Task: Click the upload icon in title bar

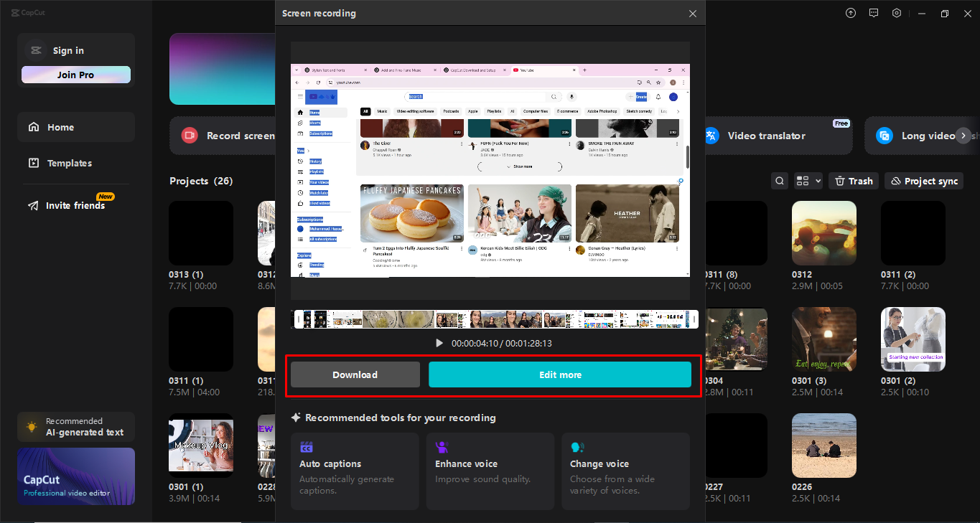Action: 851,13
